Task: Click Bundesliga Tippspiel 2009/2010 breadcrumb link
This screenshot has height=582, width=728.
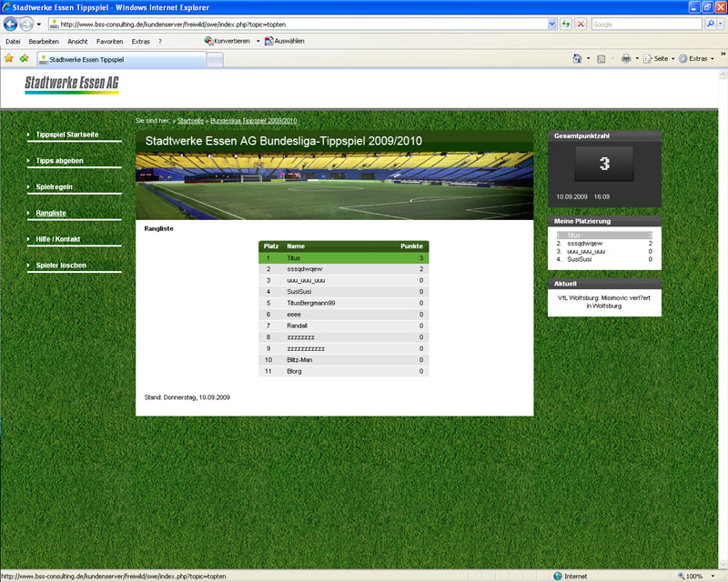Action: [x=254, y=121]
